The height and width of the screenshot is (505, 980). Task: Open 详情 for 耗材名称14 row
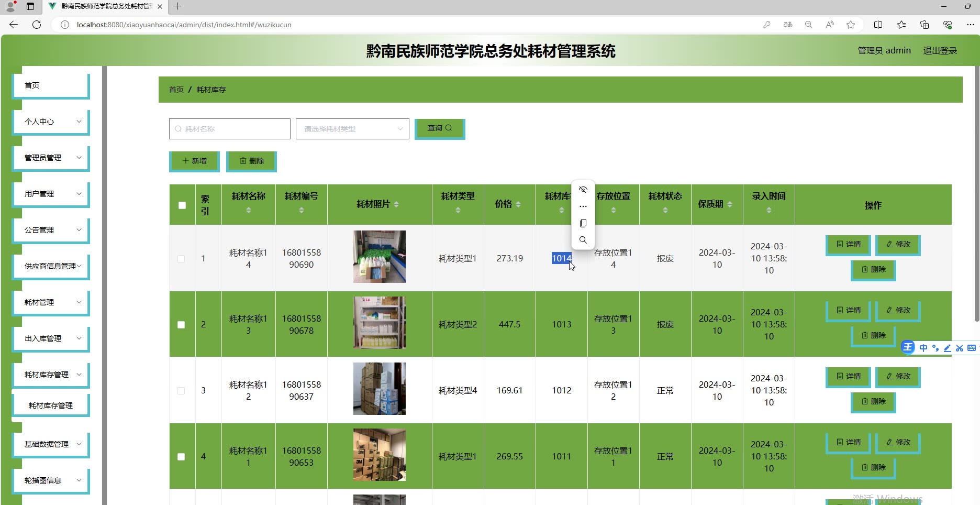pyautogui.click(x=848, y=245)
